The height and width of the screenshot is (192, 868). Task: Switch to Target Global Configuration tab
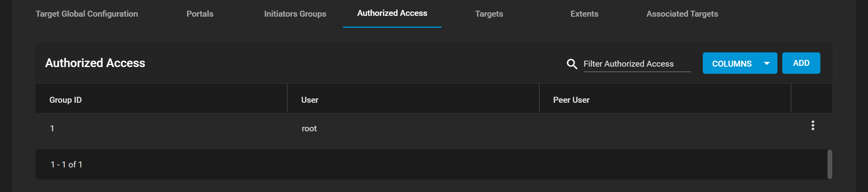point(87,14)
